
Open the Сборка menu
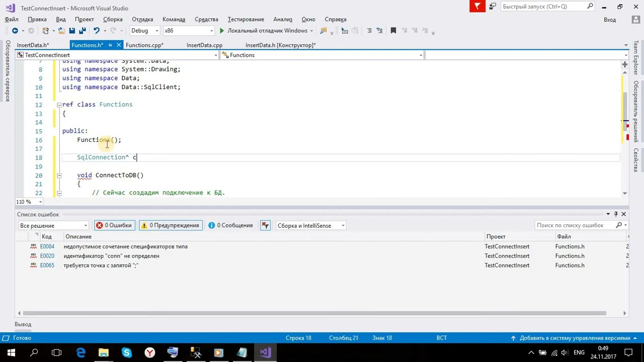pos(113,19)
